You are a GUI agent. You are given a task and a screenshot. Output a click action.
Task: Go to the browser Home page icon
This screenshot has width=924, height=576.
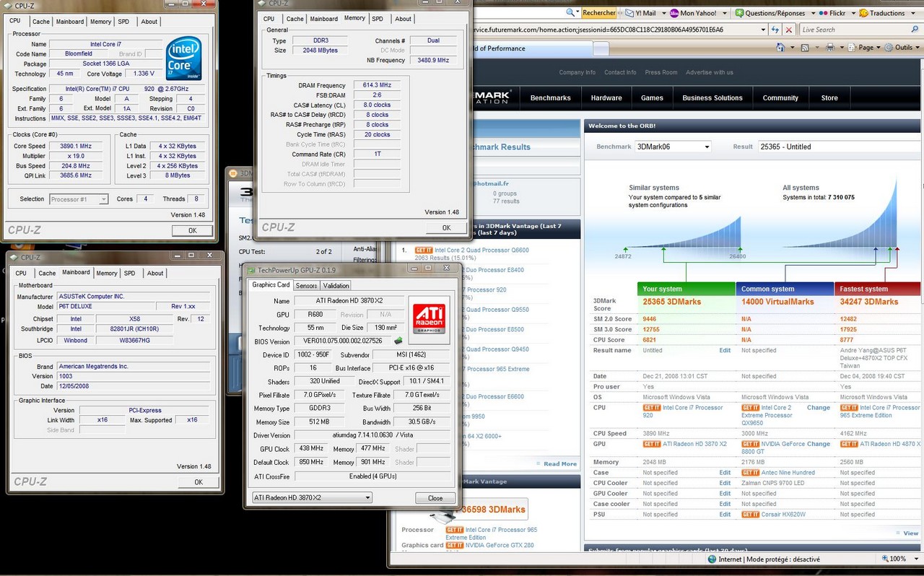[780, 47]
